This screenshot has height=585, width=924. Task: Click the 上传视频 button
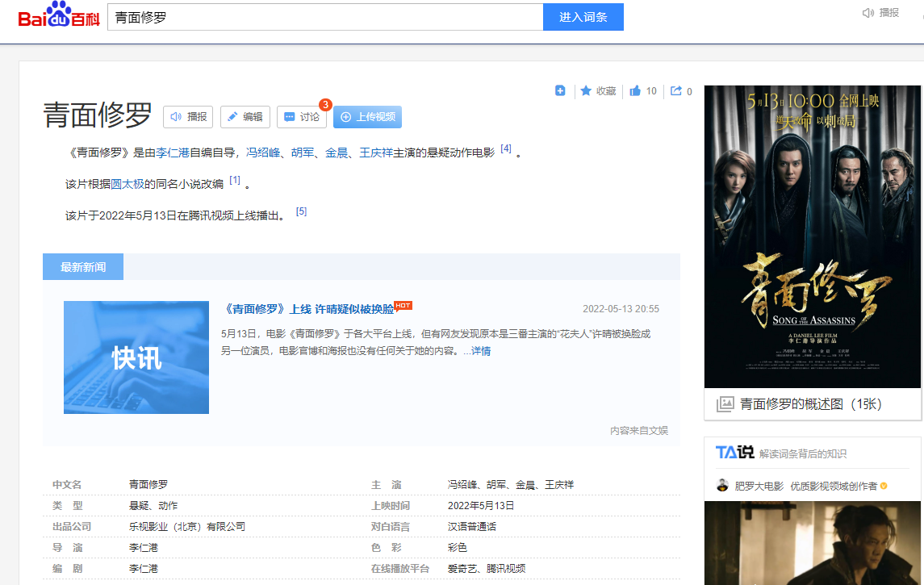tap(368, 117)
